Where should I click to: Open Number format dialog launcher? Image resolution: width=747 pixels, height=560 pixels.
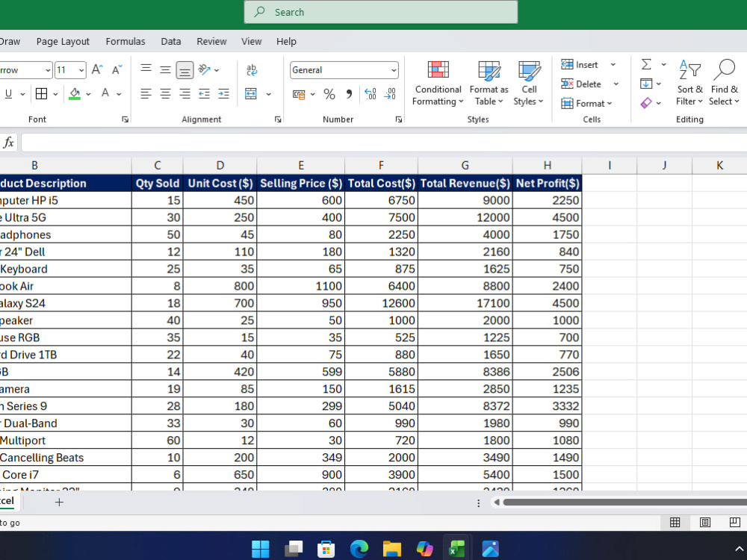point(399,119)
